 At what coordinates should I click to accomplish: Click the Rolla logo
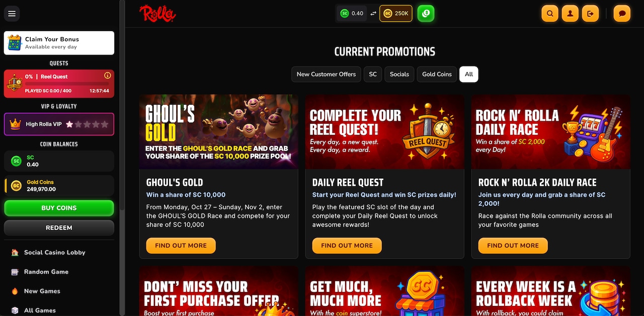(157, 14)
